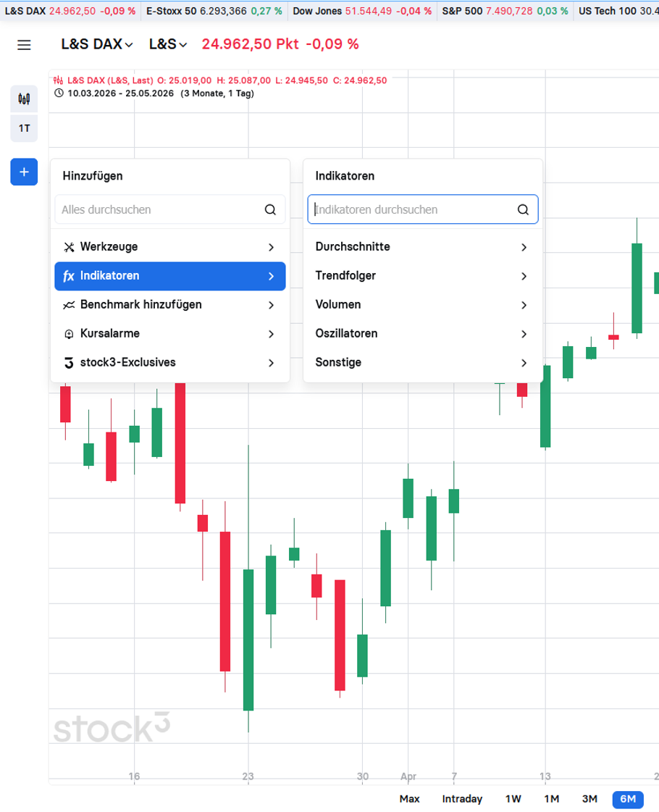Image resolution: width=659 pixels, height=812 pixels.
Task: Open E-Stoxx 50 in the ticker bar
Action: click(214, 11)
